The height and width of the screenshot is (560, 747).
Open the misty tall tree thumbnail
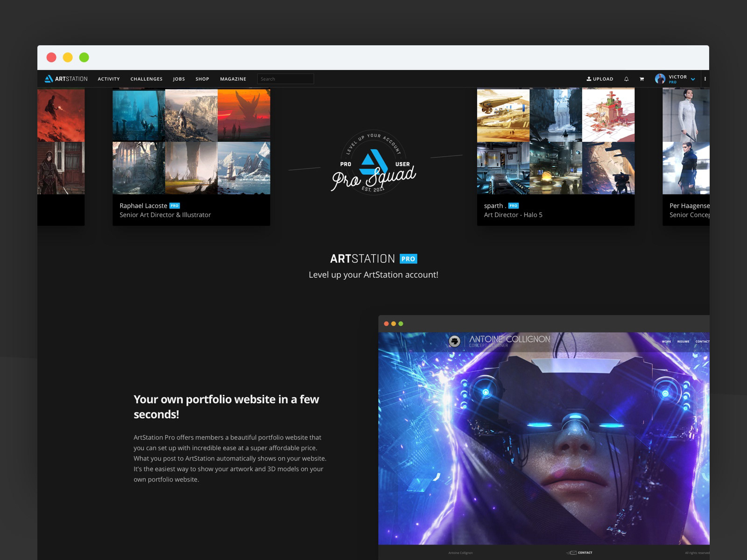pos(191,168)
